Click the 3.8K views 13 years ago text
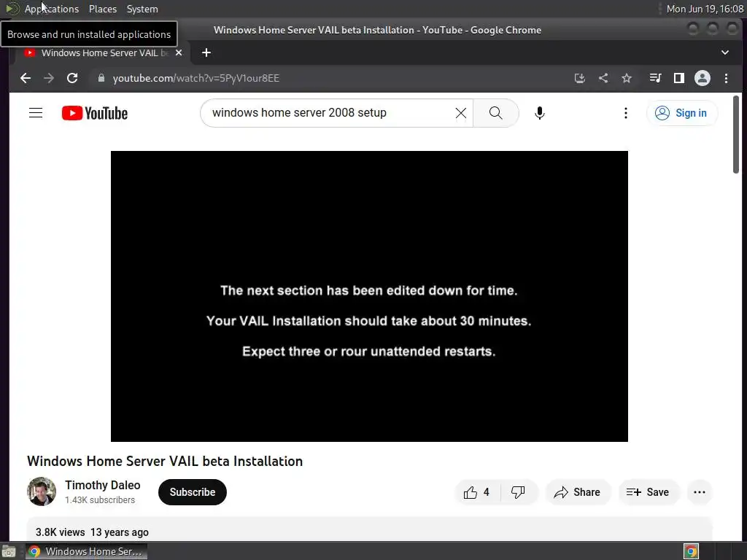 [x=92, y=532]
